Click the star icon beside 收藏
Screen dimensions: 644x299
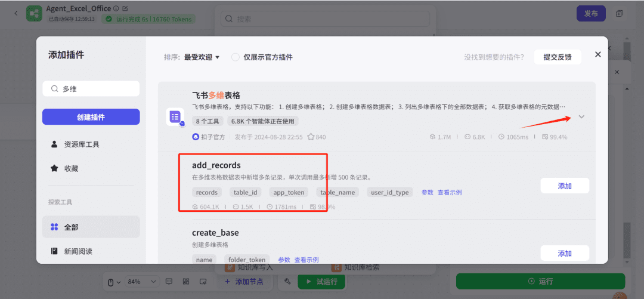(x=54, y=168)
